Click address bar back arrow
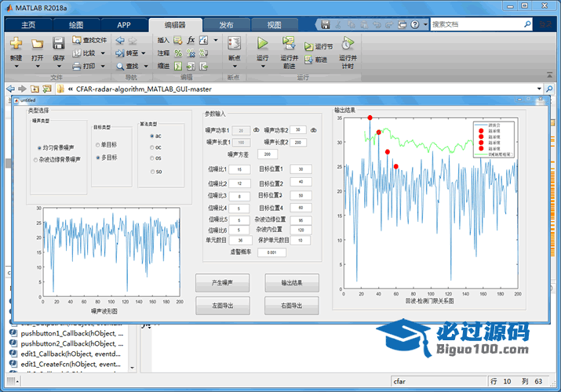The image size is (561, 392). point(11,89)
